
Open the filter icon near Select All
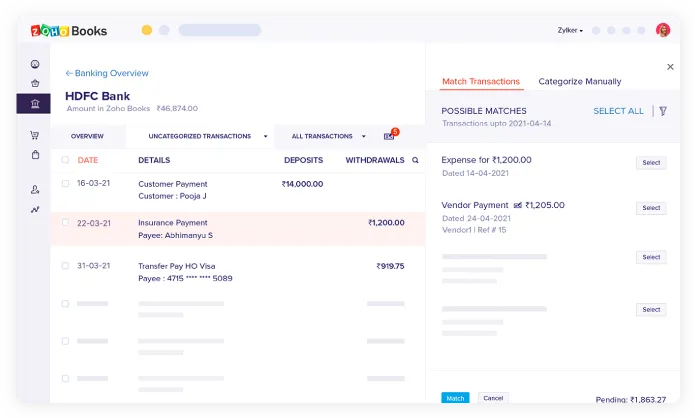coord(663,111)
